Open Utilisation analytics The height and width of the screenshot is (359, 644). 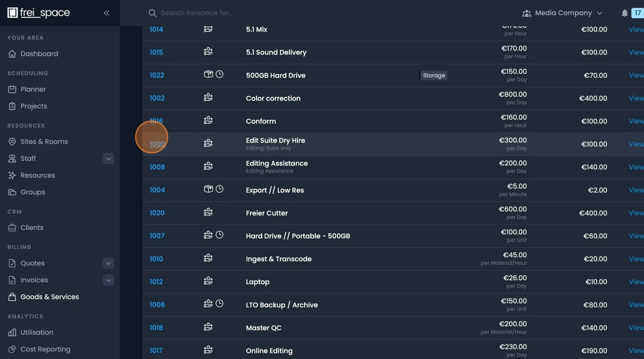[36, 332]
